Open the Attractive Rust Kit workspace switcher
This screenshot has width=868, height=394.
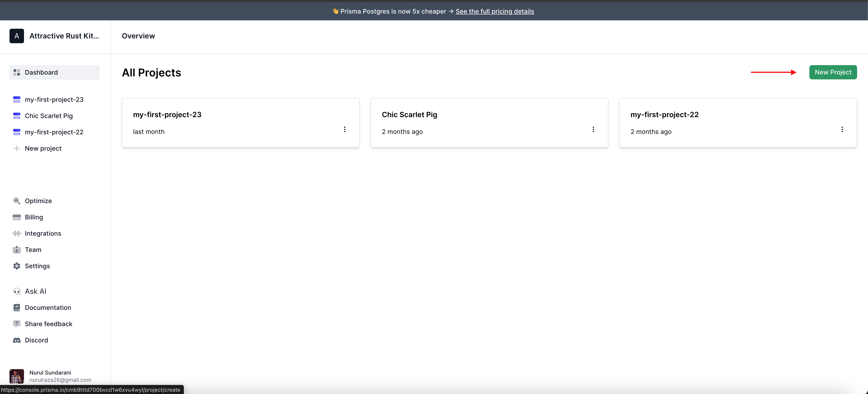(54, 36)
